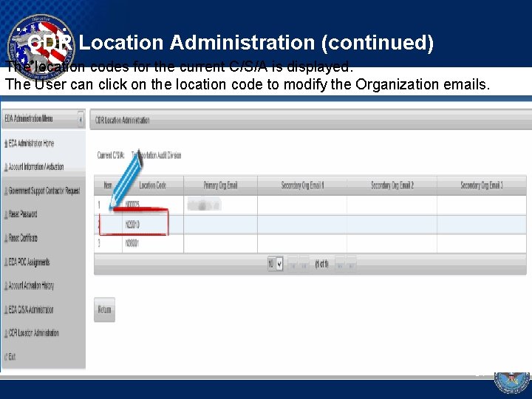The image size is (532, 399).
Task: Go to next page in paginator
Action: [x=340, y=264]
